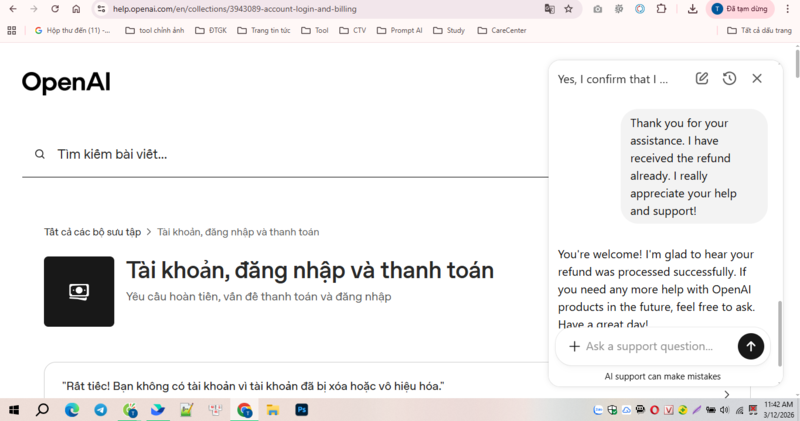This screenshot has width=800, height=421.
Task: Click the Ask a support question field
Action: click(x=649, y=346)
